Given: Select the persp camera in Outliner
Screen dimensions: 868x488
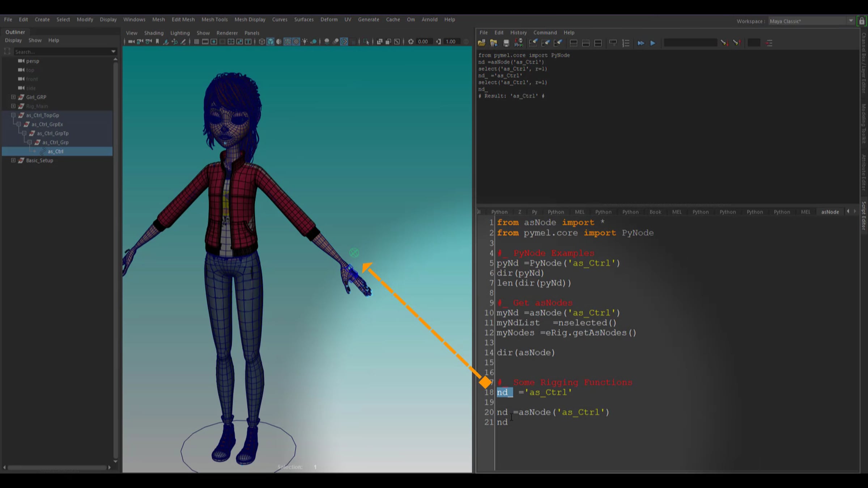Looking at the screenshot, I should tap(33, 61).
